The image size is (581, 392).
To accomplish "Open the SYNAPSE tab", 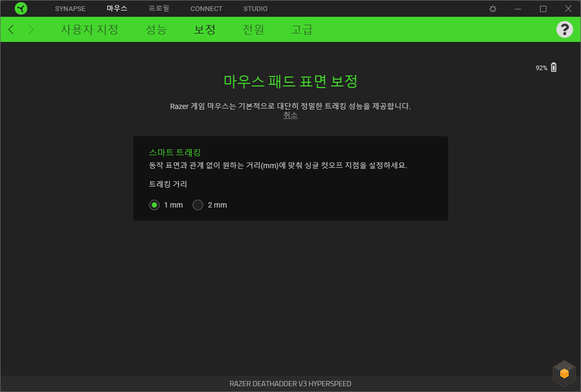I will tap(70, 8).
